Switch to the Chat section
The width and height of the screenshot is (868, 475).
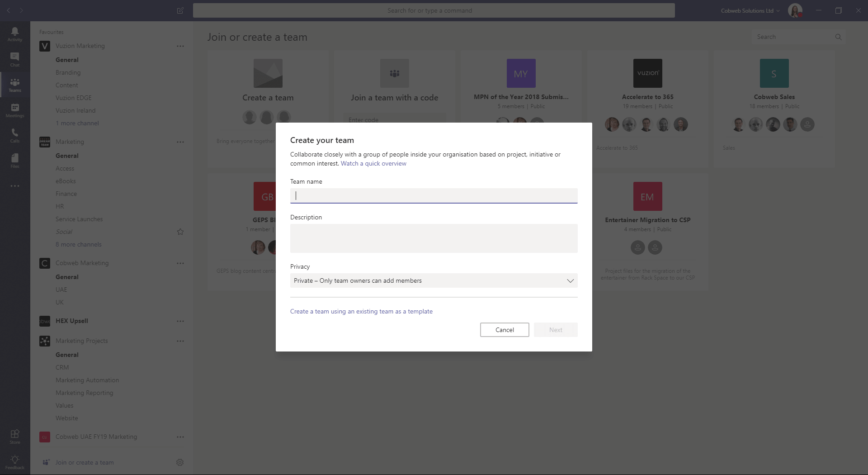click(14, 59)
